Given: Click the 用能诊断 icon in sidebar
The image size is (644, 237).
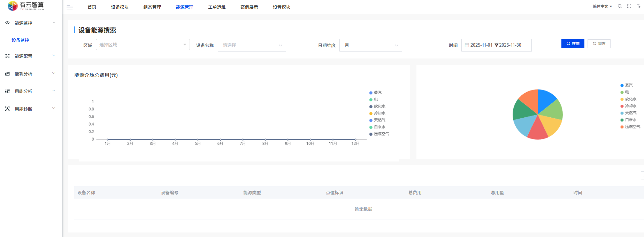Looking at the screenshot, I should [7, 109].
